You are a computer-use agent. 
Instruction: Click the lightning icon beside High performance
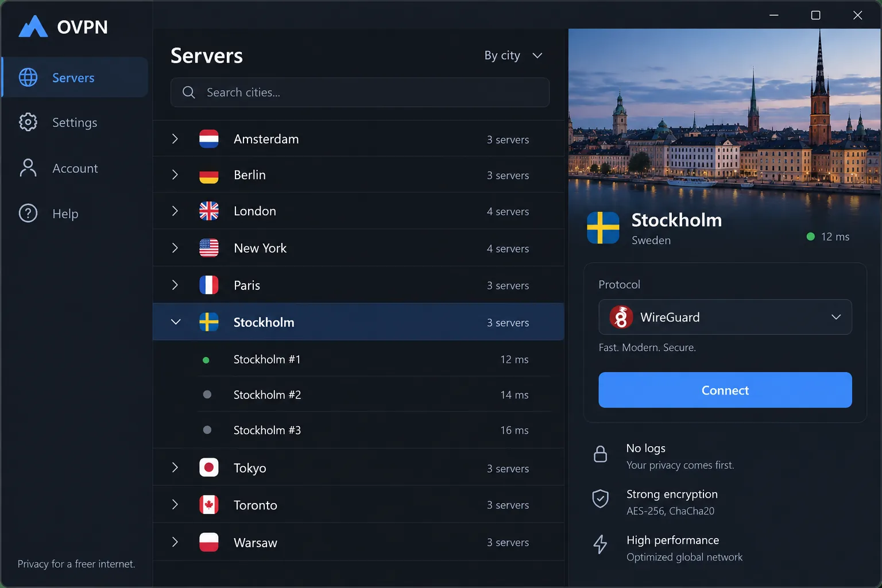600,544
